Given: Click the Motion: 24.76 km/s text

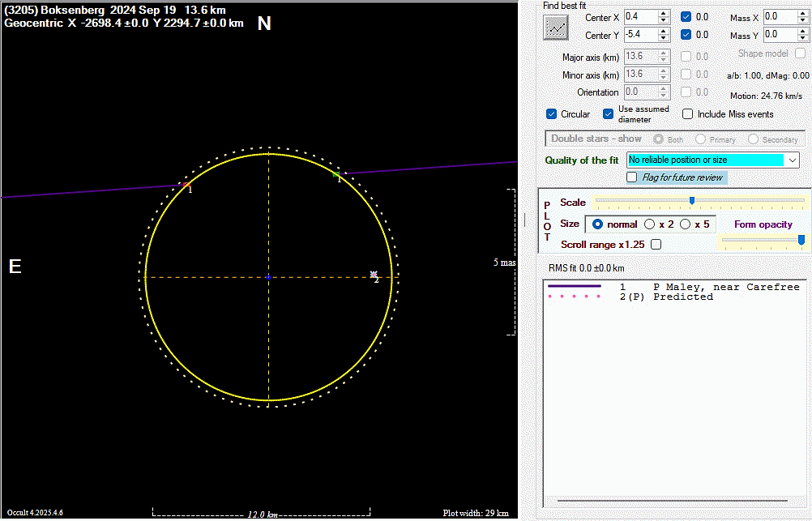Looking at the screenshot, I should [766, 96].
